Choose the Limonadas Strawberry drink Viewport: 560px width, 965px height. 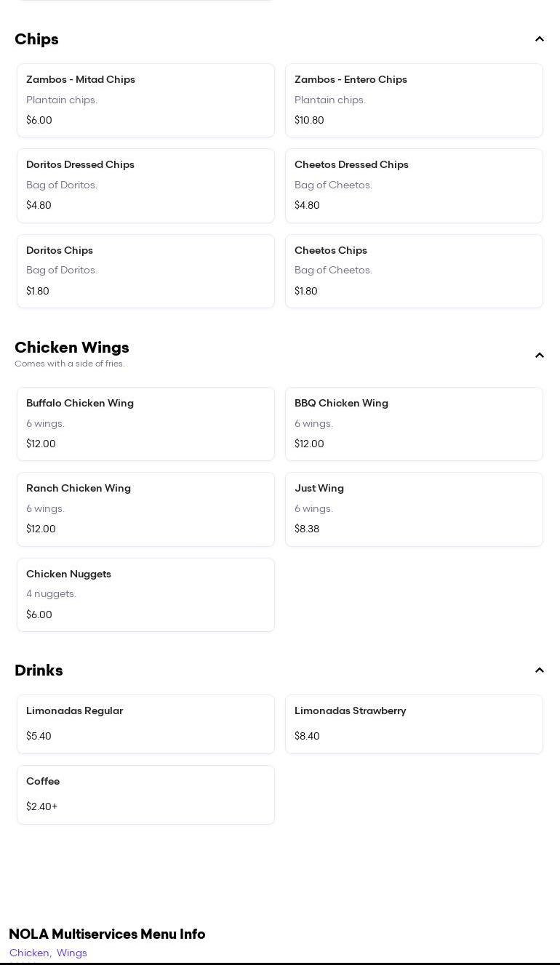414,724
